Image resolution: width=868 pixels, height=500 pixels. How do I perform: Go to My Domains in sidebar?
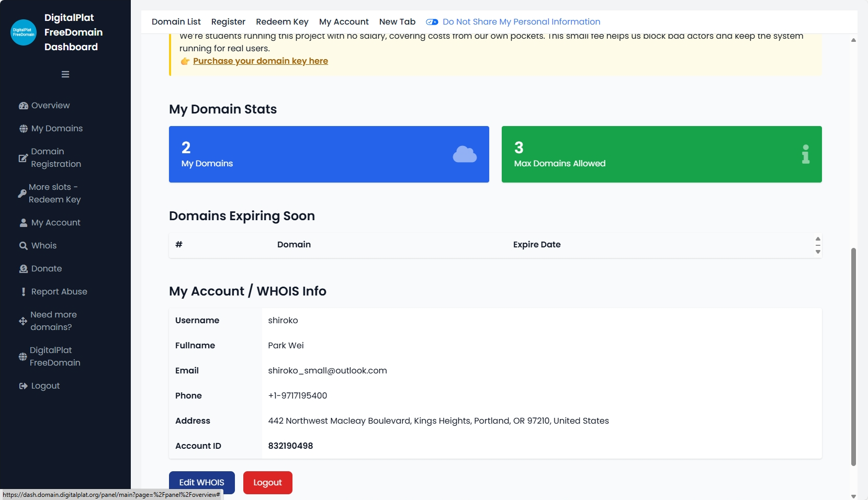57,129
